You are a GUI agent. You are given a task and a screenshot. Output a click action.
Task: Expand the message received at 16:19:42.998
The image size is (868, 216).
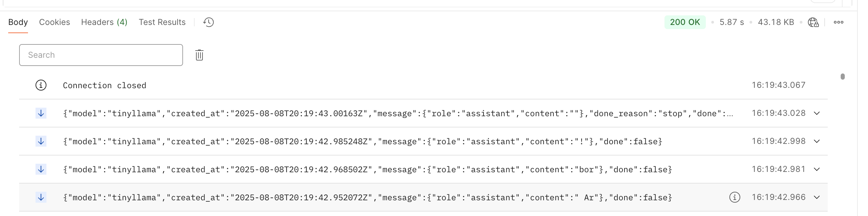click(x=817, y=141)
